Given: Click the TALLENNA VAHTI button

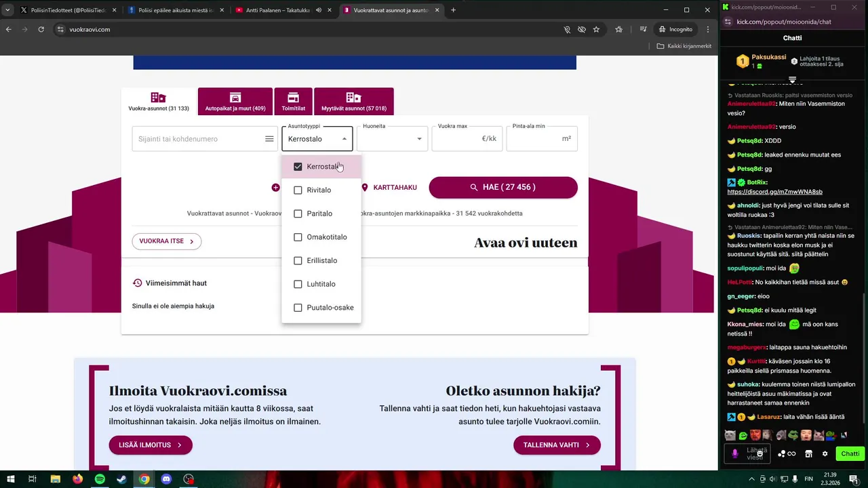Looking at the screenshot, I should click(x=557, y=445).
